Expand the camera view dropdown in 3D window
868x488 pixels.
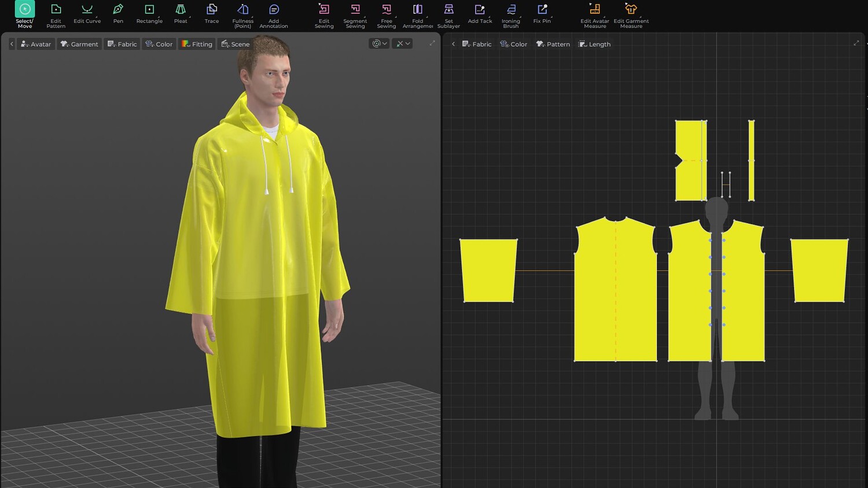click(379, 43)
